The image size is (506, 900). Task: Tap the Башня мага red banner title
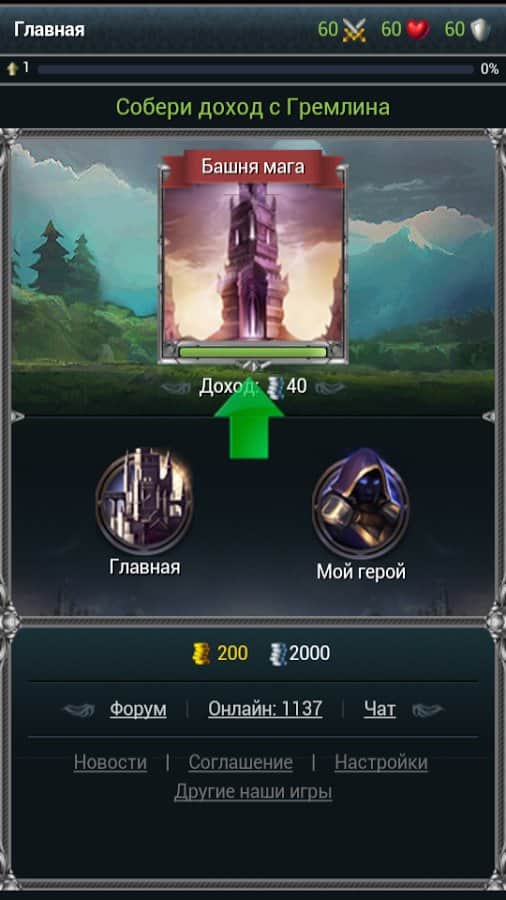(x=253, y=167)
